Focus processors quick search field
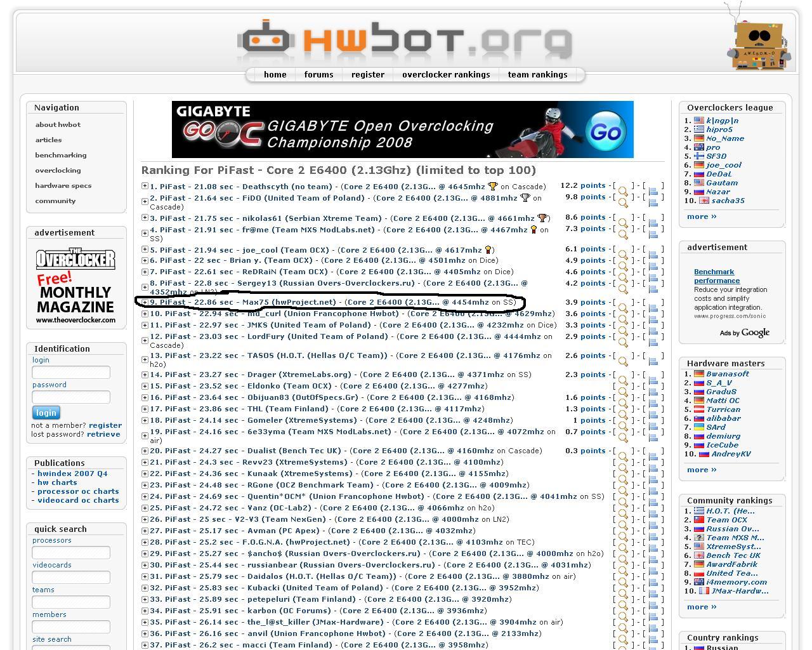 [x=71, y=553]
